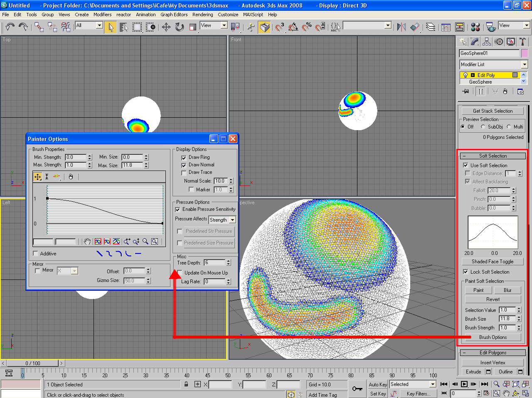Click the Align tool icon
532x398 pixels.
click(x=415, y=27)
